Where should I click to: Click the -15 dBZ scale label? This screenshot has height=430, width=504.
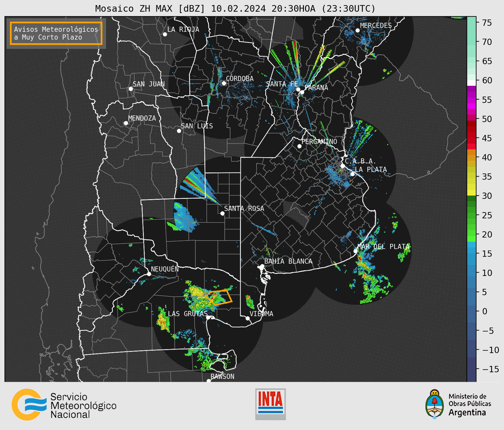[x=490, y=369]
